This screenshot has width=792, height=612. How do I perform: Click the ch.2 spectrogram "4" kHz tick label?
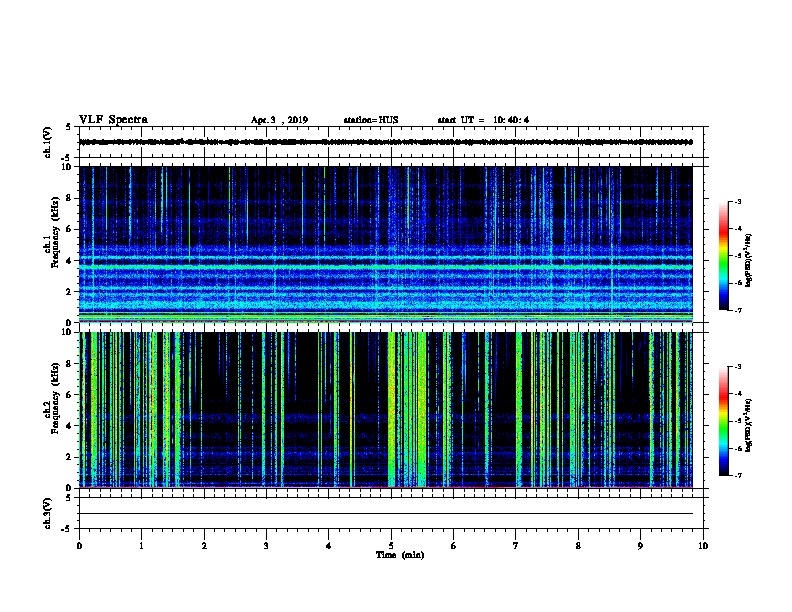tap(70, 426)
